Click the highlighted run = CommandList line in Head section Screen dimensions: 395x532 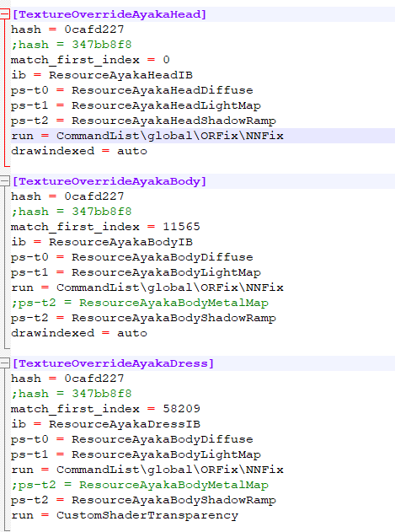(147, 136)
